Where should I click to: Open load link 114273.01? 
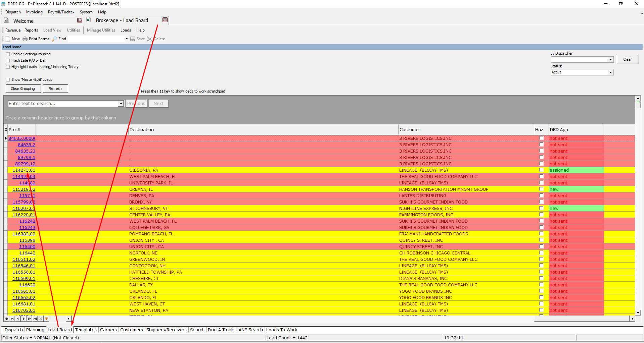pos(24,170)
